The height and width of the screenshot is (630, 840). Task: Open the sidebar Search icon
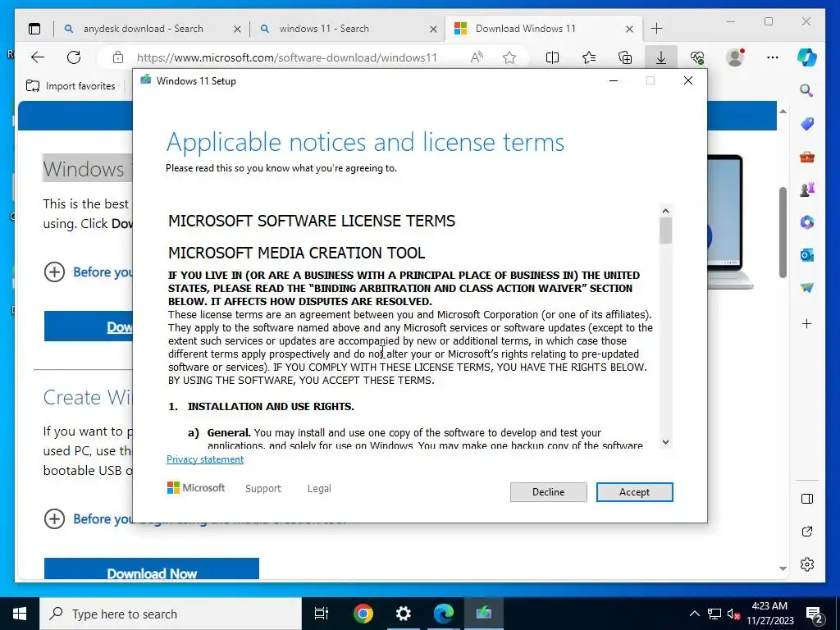point(807,90)
